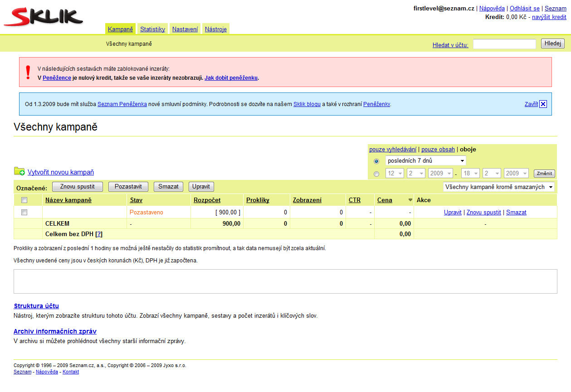Click 'Znovu spustit' in campaign row actions
This screenshot has width=571, height=392.
[x=484, y=213]
